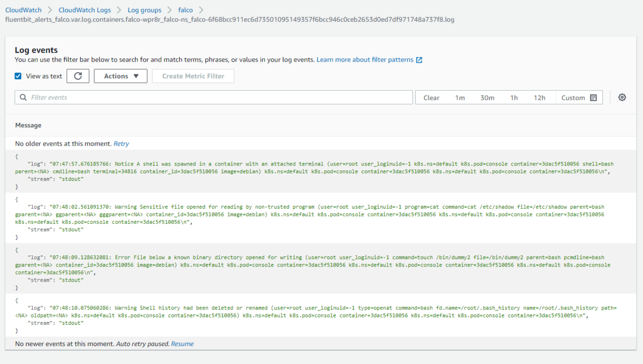Click Resume auto retry

[x=182, y=344]
